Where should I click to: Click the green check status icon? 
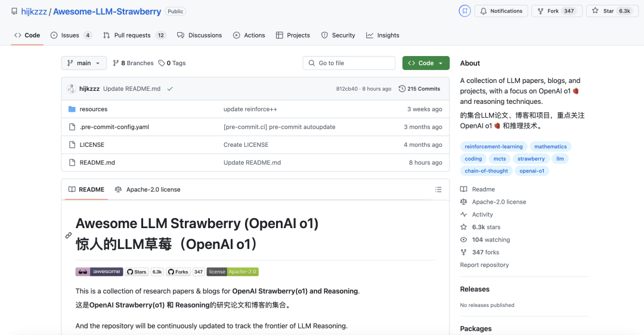[x=170, y=89]
